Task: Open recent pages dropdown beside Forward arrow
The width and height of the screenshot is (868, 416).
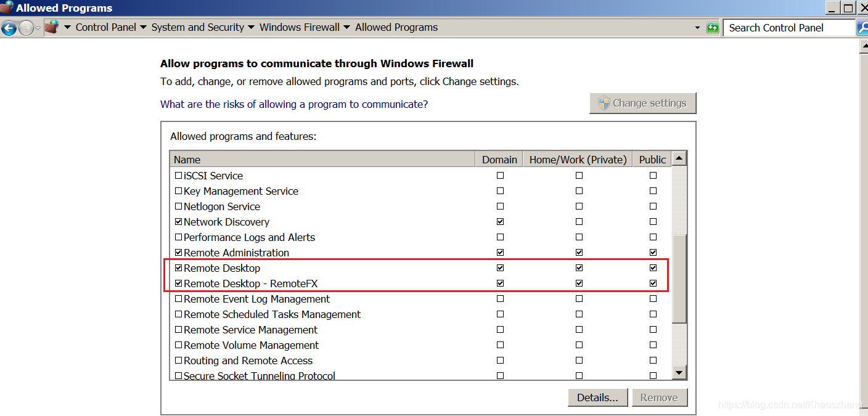Action: (x=38, y=28)
